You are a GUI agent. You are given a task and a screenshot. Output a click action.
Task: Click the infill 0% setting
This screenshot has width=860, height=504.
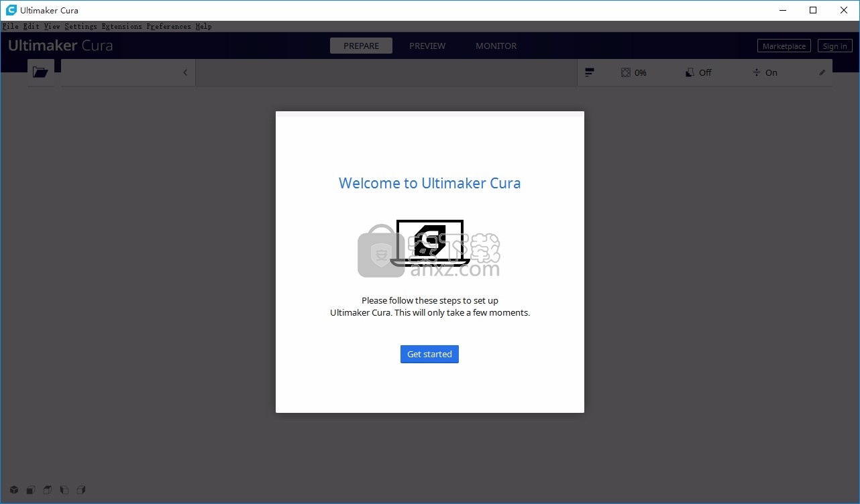[x=633, y=72]
